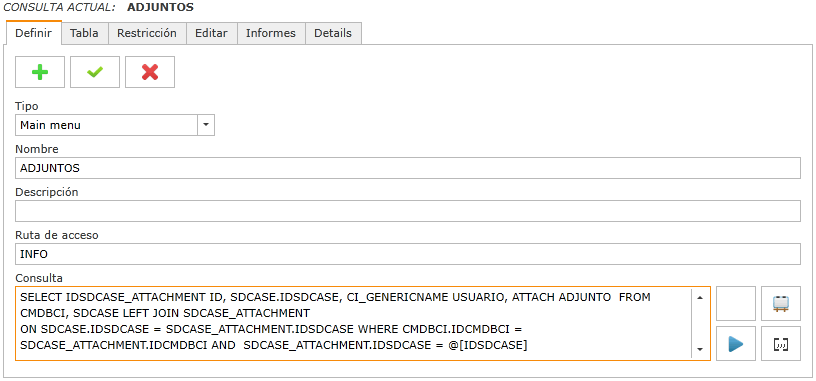Click the Consulta scrollbar down arrow
Image resolution: width=816 pixels, height=381 pixels.
pos(700,349)
